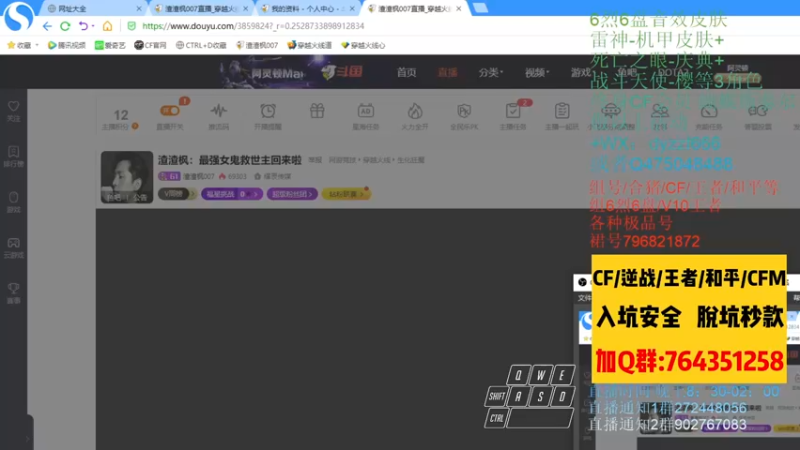Expand the 分类 navigation menu

pos(490,72)
